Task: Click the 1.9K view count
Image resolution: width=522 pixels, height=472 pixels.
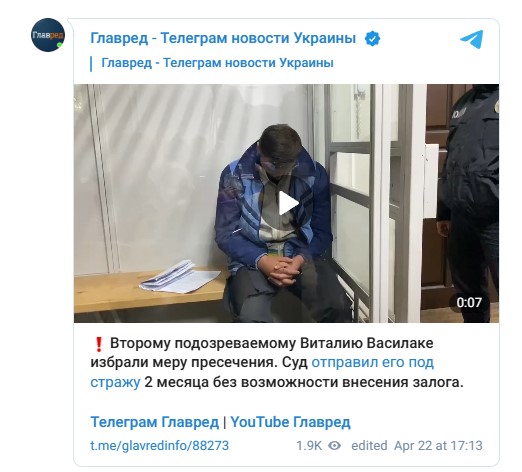Action: [x=309, y=446]
